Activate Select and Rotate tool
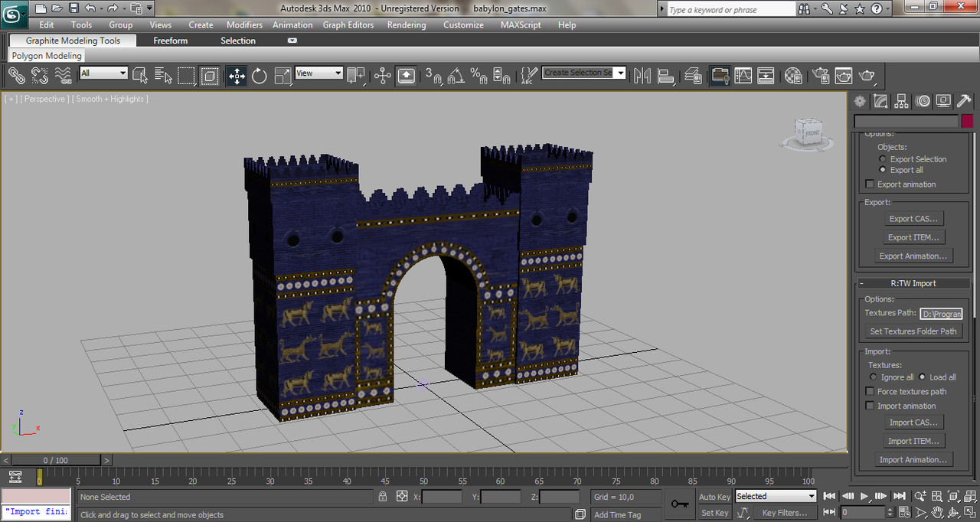This screenshot has height=522, width=980. pyautogui.click(x=260, y=75)
